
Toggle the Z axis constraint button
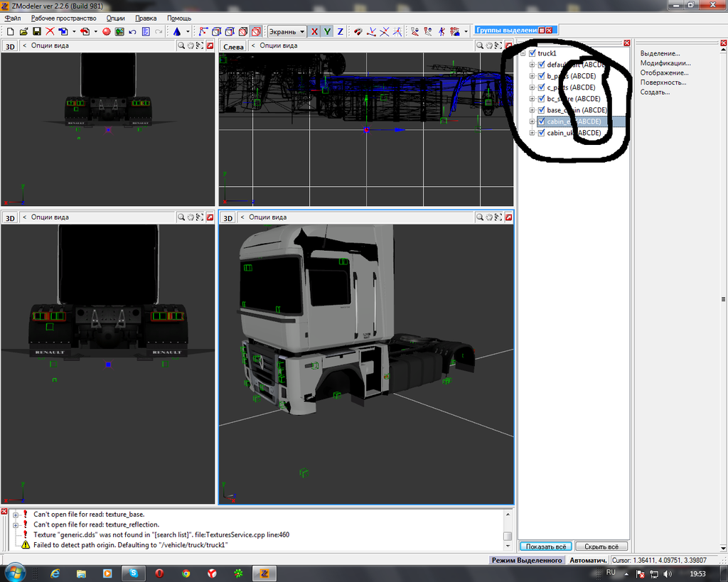[x=340, y=32]
